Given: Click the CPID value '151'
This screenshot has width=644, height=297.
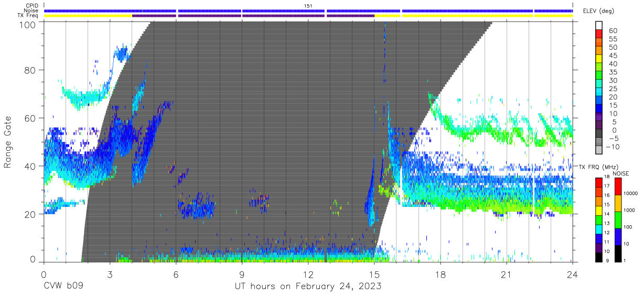Looking at the screenshot, I should click(x=308, y=5).
